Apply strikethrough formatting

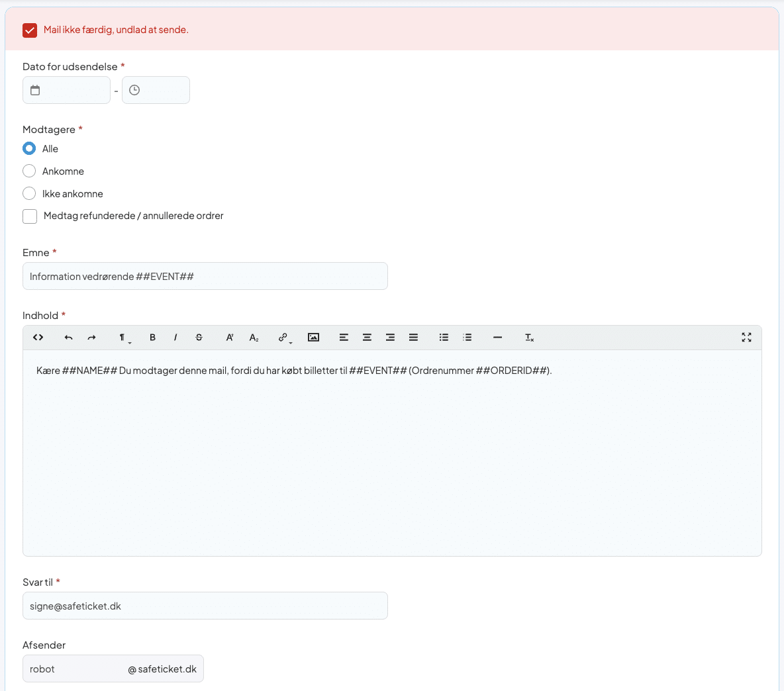coord(199,338)
